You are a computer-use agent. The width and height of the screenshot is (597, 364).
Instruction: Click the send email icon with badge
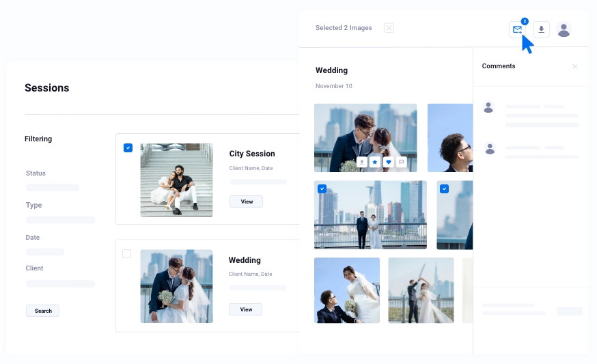pos(517,29)
